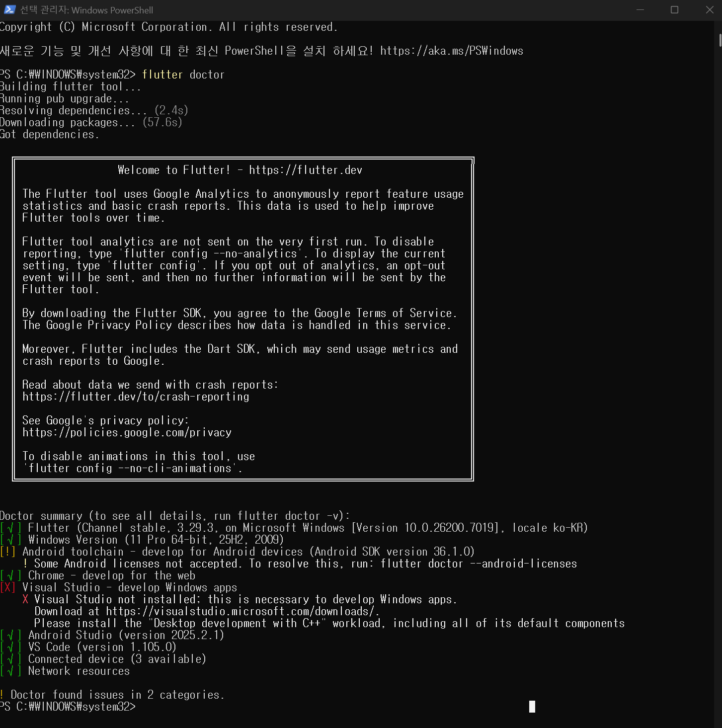Click the 'flutter doctor --android-licenses' command text

pyautogui.click(x=479, y=564)
